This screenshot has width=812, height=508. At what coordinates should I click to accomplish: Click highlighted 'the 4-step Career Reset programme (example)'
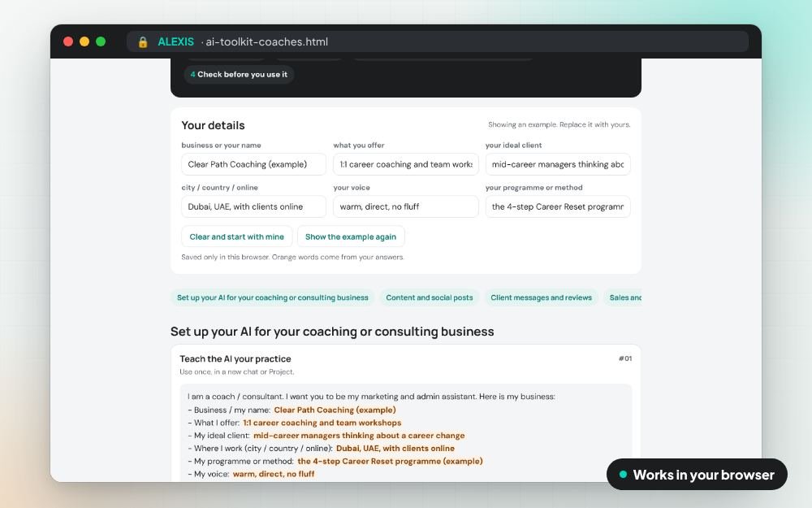[x=390, y=462]
